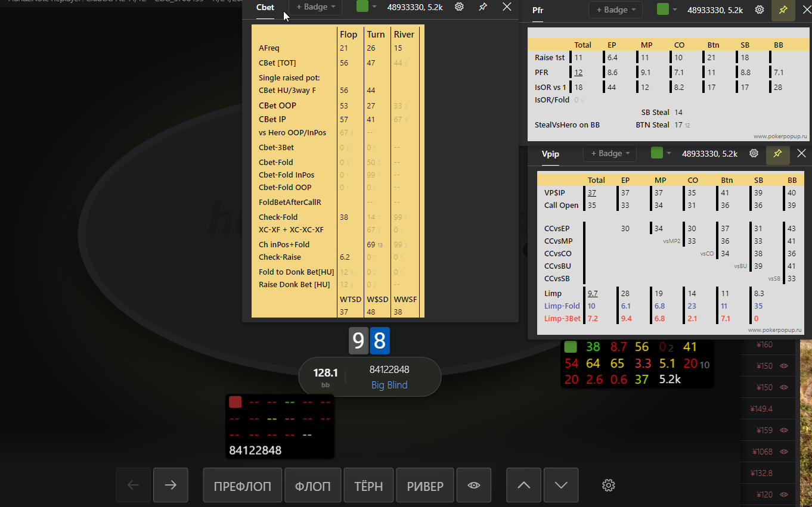
Task: Open settings gear in Cbet popup
Action: coord(459,7)
